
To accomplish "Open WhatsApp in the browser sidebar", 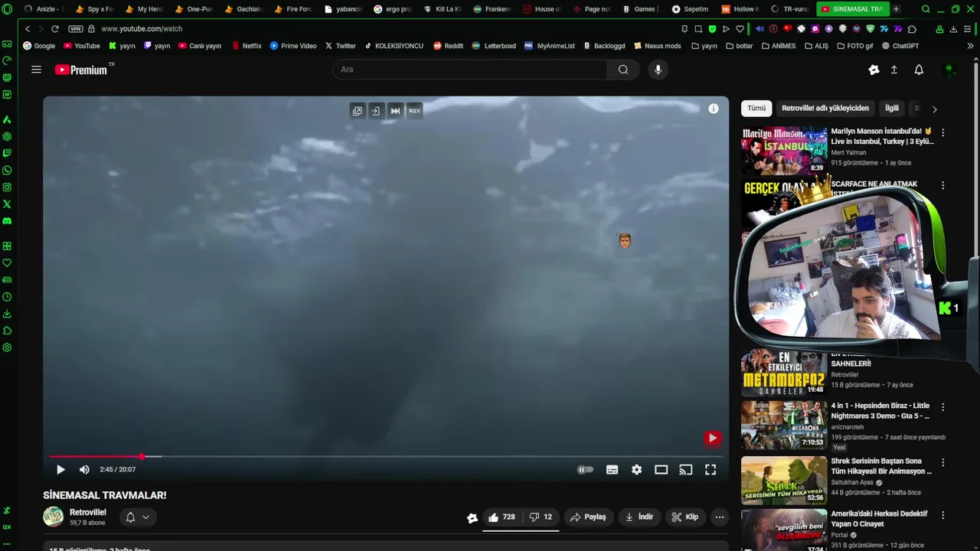I will [7, 171].
